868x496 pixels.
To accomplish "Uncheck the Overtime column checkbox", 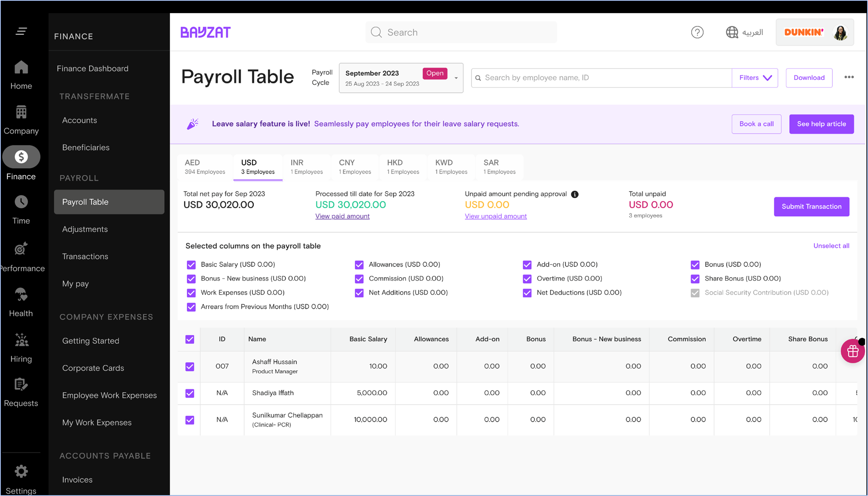I will (x=527, y=279).
